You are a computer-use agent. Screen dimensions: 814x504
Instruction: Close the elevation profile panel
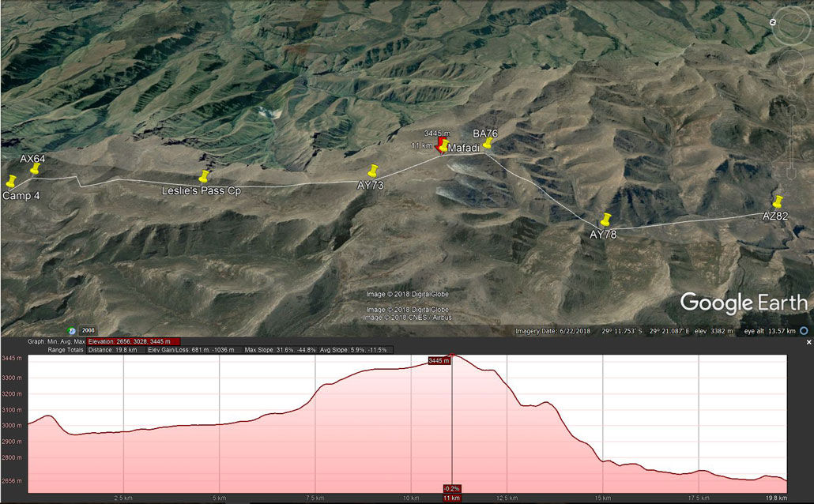(808, 342)
